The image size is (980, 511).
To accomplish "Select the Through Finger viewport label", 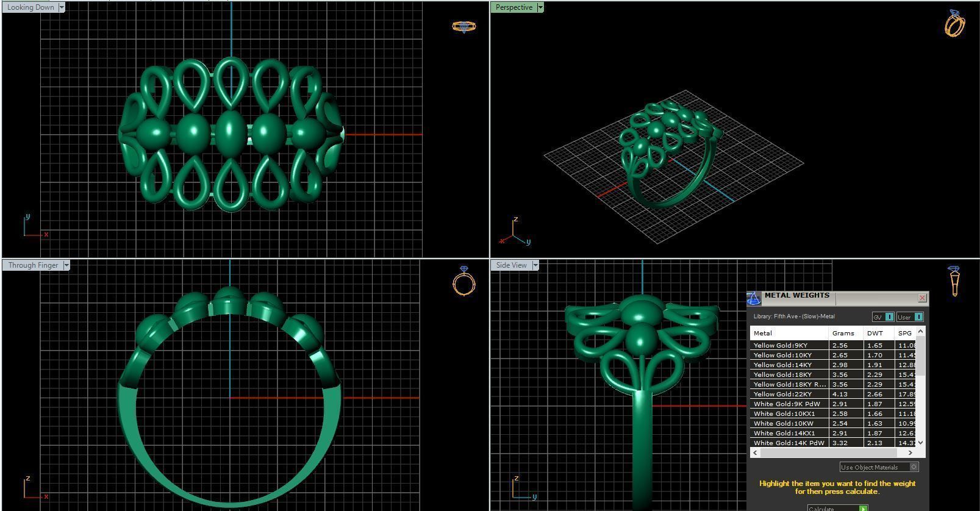I will 33,265.
